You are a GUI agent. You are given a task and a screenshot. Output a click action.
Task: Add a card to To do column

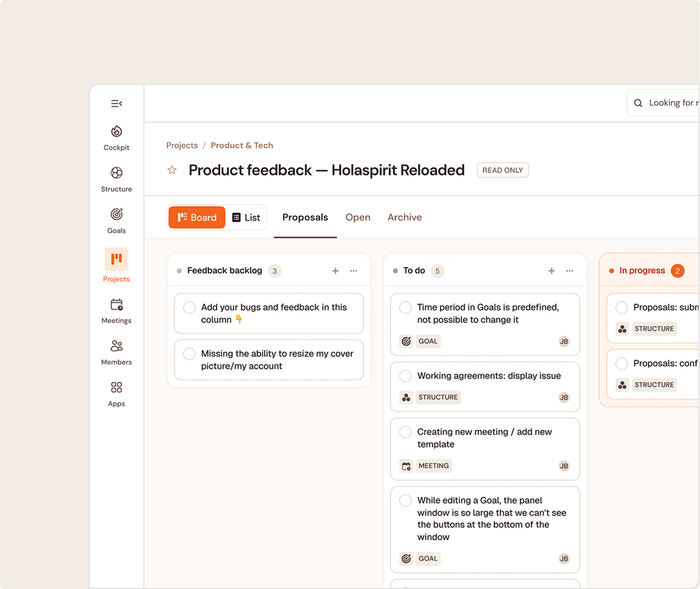coord(551,271)
